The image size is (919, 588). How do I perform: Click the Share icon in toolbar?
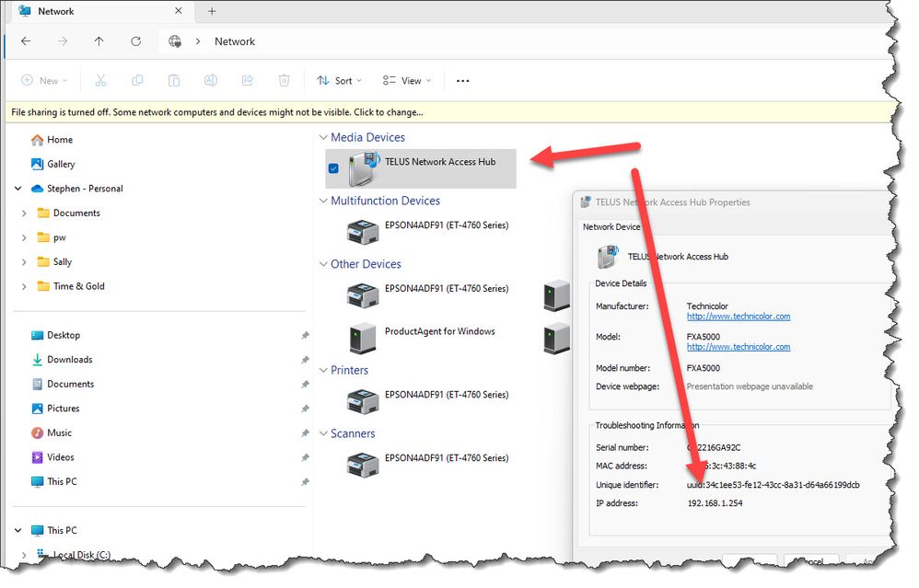click(248, 81)
